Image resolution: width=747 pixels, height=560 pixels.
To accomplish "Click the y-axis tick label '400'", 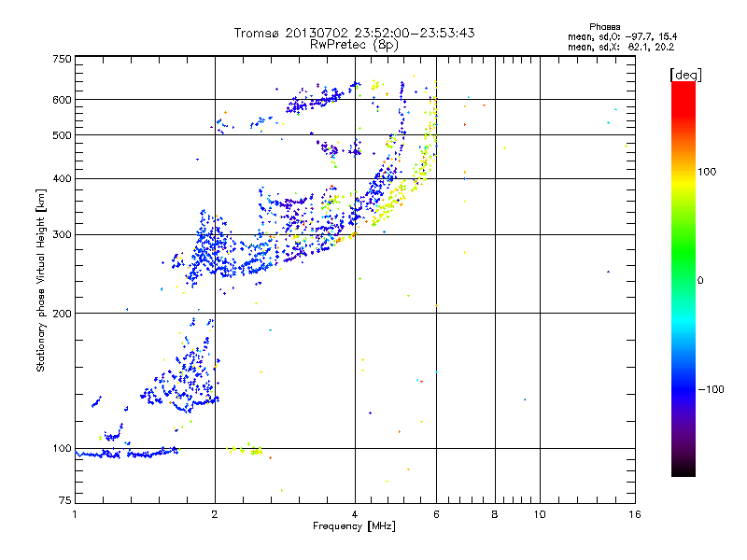I will [62, 178].
